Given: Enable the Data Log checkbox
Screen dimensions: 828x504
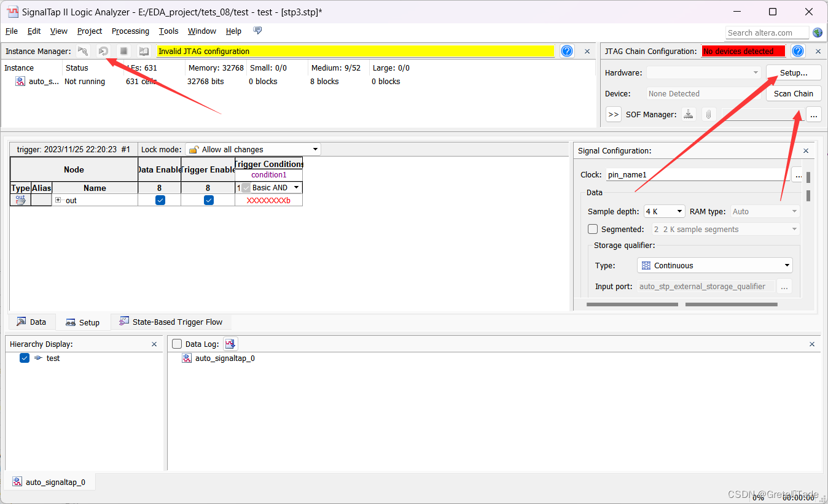Looking at the screenshot, I should 177,344.
